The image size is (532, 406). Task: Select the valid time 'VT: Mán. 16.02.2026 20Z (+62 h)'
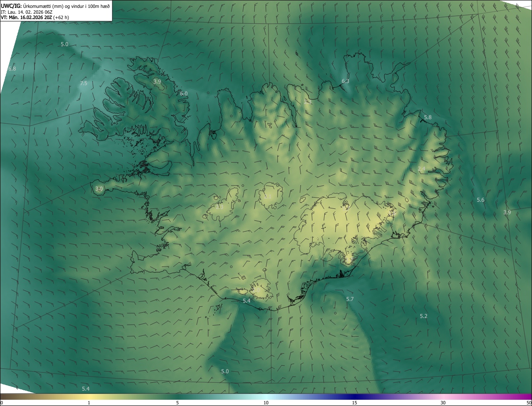pyautogui.click(x=35, y=17)
